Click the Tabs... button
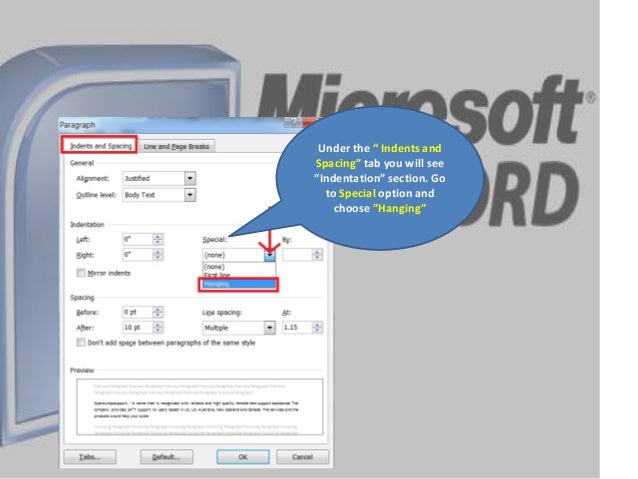Viewport: 638px width, 479px height. tap(90, 457)
